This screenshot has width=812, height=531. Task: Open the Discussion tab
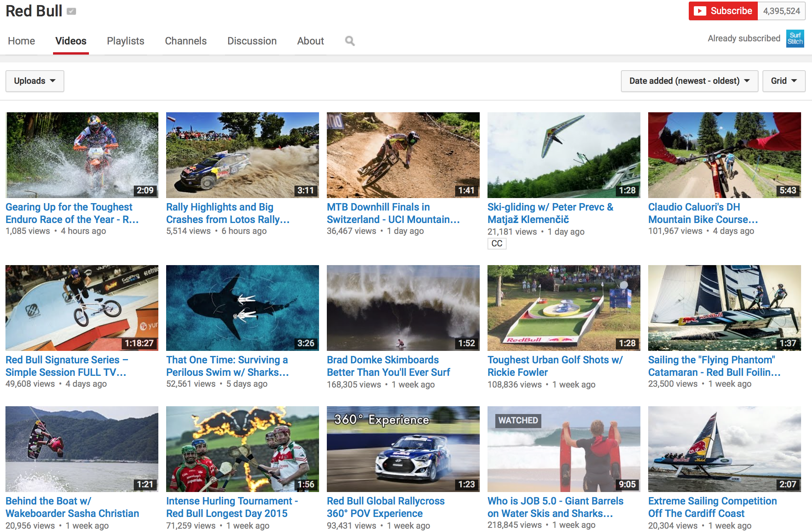pyautogui.click(x=252, y=41)
